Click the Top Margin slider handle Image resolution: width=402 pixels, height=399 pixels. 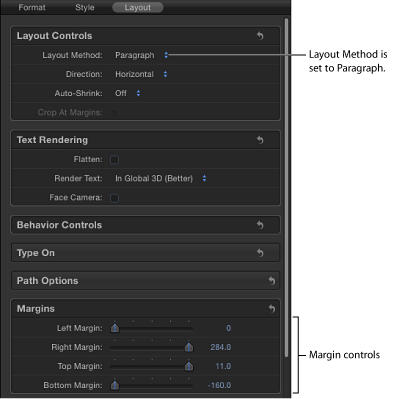[x=189, y=366]
